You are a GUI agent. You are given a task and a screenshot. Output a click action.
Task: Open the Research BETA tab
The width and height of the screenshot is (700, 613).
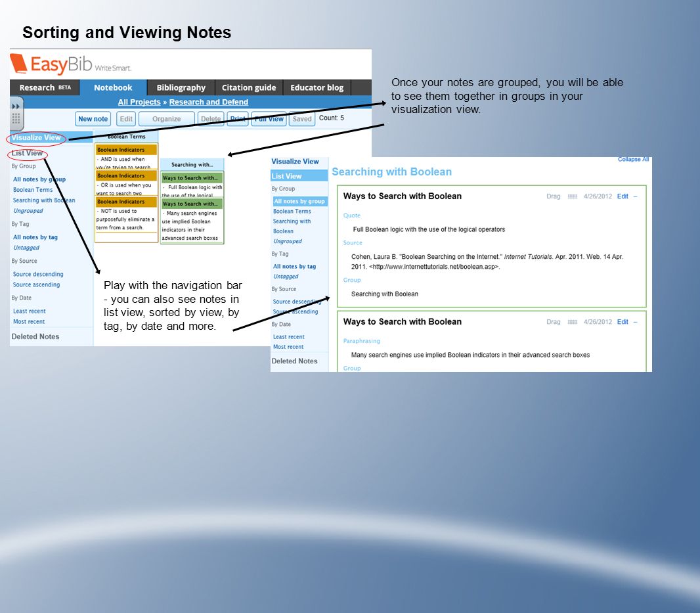(45, 87)
